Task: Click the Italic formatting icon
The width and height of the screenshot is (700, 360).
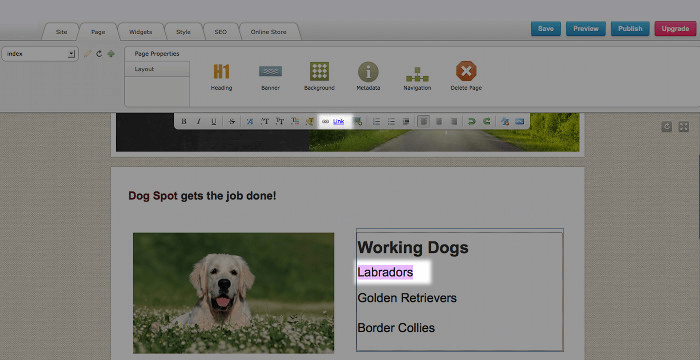Action: coord(199,121)
